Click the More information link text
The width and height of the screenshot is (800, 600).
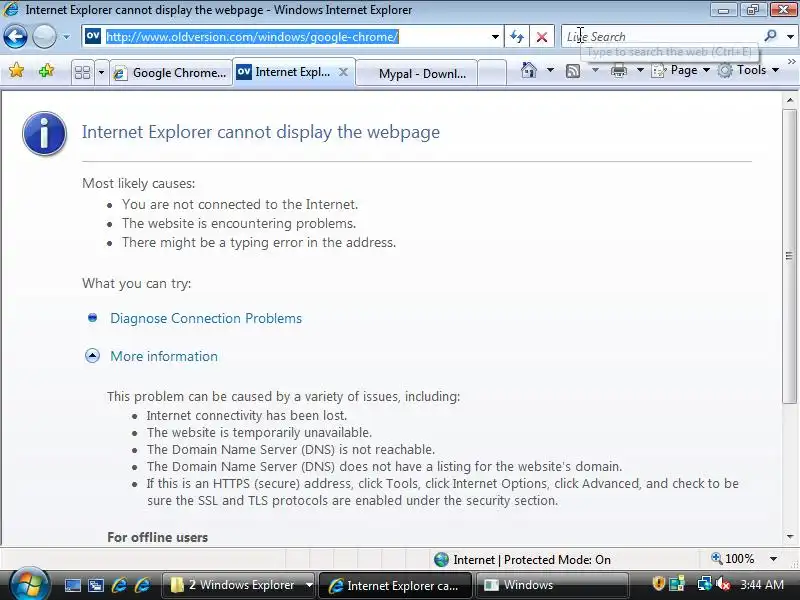[164, 356]
